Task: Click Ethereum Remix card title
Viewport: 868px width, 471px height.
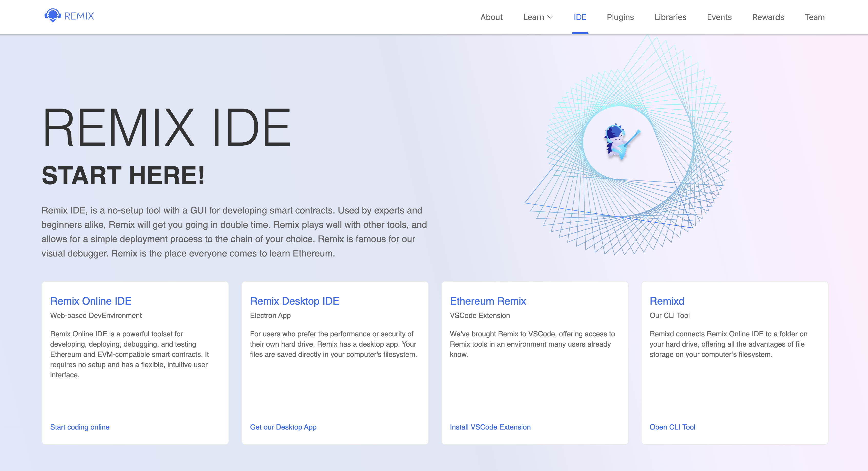Action: [x=488, y=301]
